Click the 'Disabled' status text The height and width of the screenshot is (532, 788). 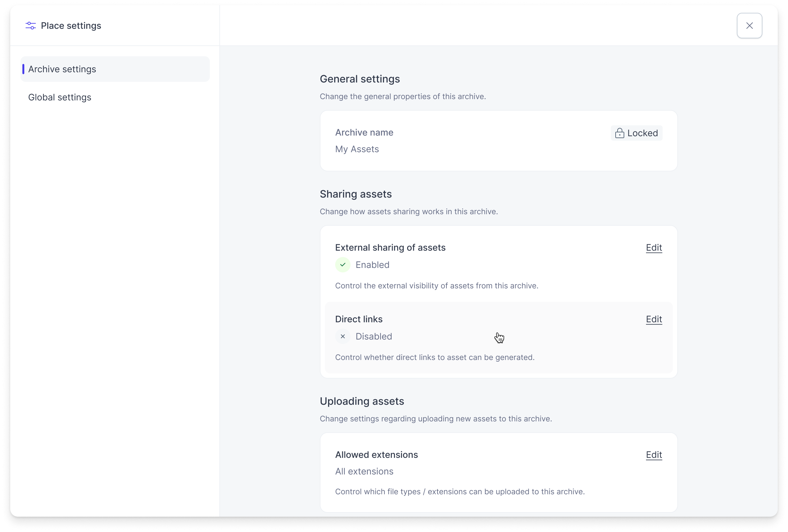[x=374, y=336]
